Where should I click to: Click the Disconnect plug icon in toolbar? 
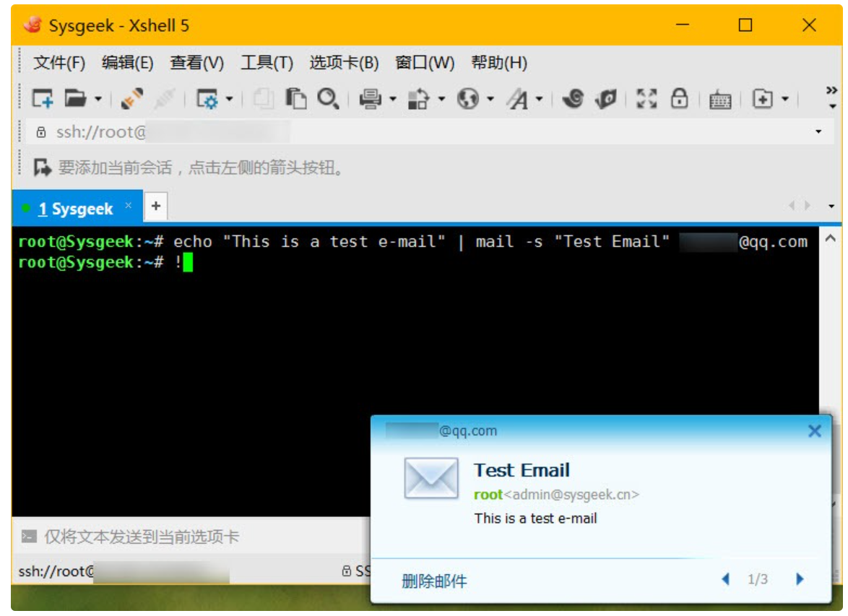[131, 98]
